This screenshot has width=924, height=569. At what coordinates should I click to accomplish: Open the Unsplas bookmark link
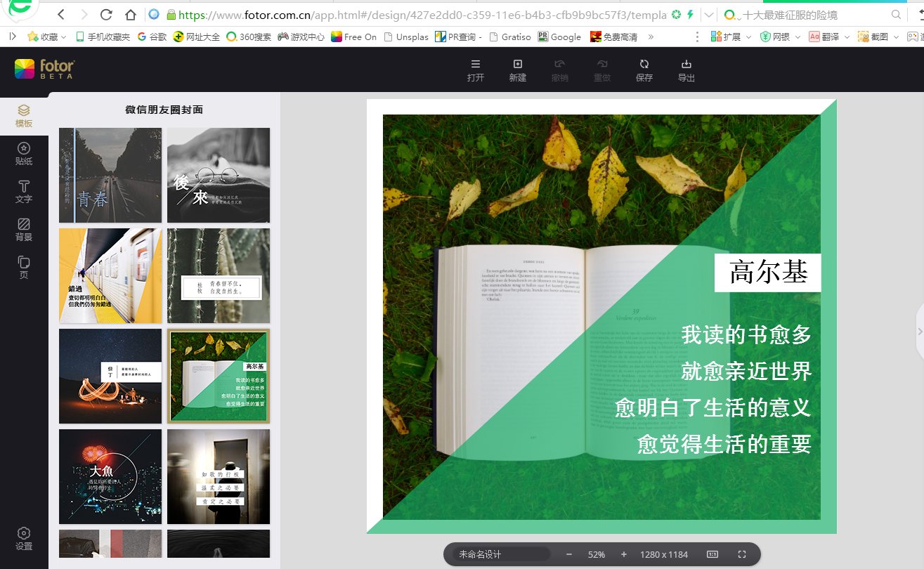406,37
